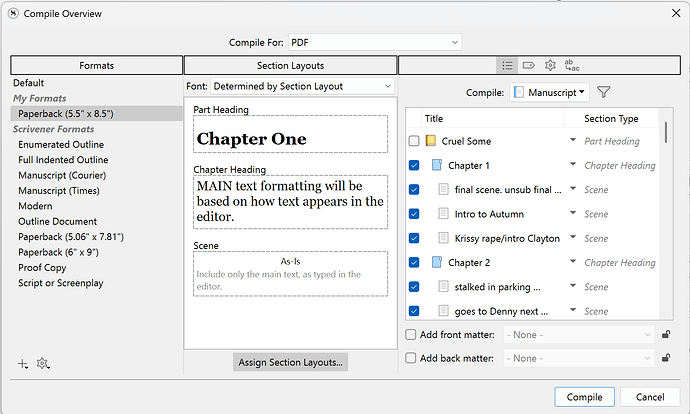Open the front matter None dropdown

click(x=579, y=335)
